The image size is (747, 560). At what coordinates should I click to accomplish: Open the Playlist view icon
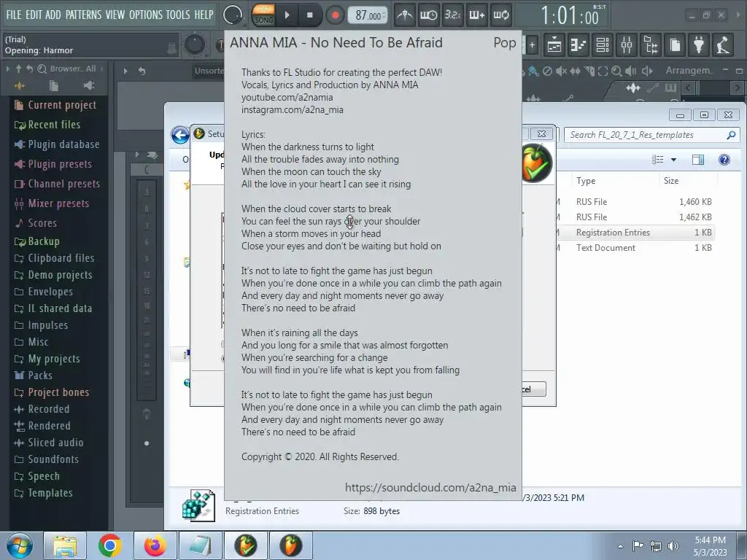(554, 45)
